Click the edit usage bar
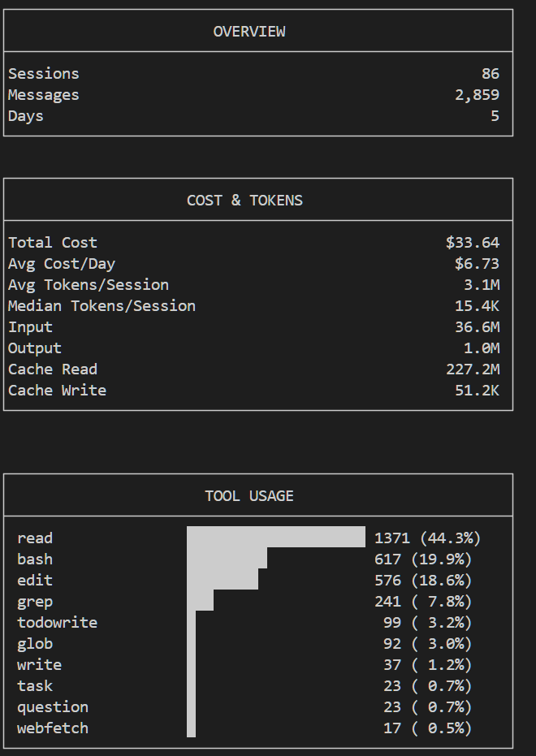The image size is (536, 756). point(223,579)
